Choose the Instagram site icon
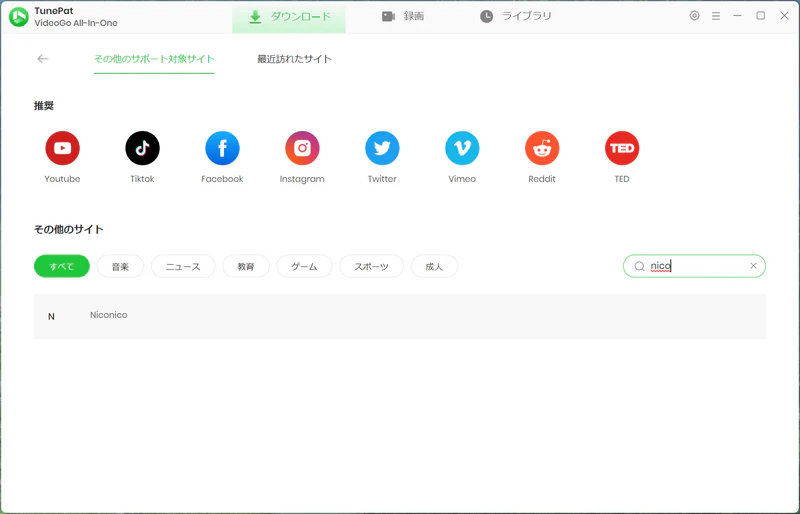Screen dimensions: 800x514 tap(302, 148)
